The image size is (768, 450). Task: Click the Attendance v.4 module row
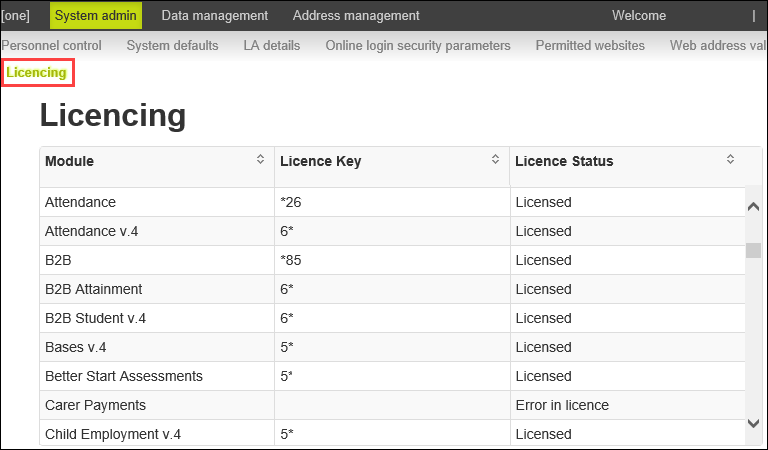(92, 231)
